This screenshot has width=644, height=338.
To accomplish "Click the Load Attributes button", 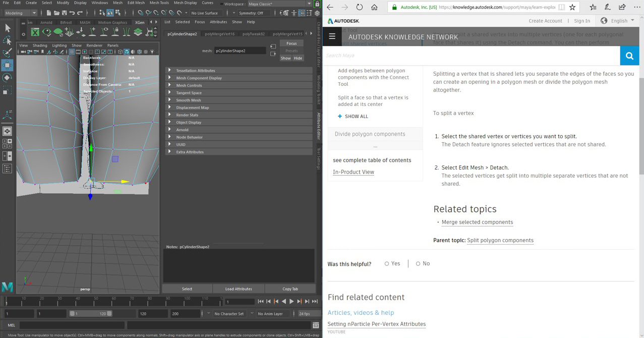I will 239,289.
